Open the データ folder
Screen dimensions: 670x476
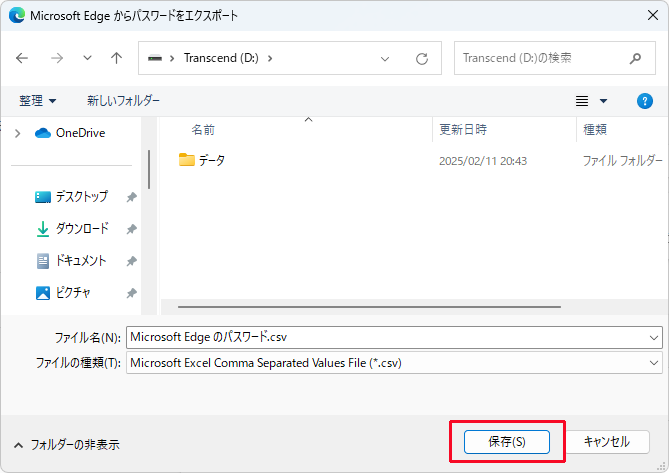211,160
